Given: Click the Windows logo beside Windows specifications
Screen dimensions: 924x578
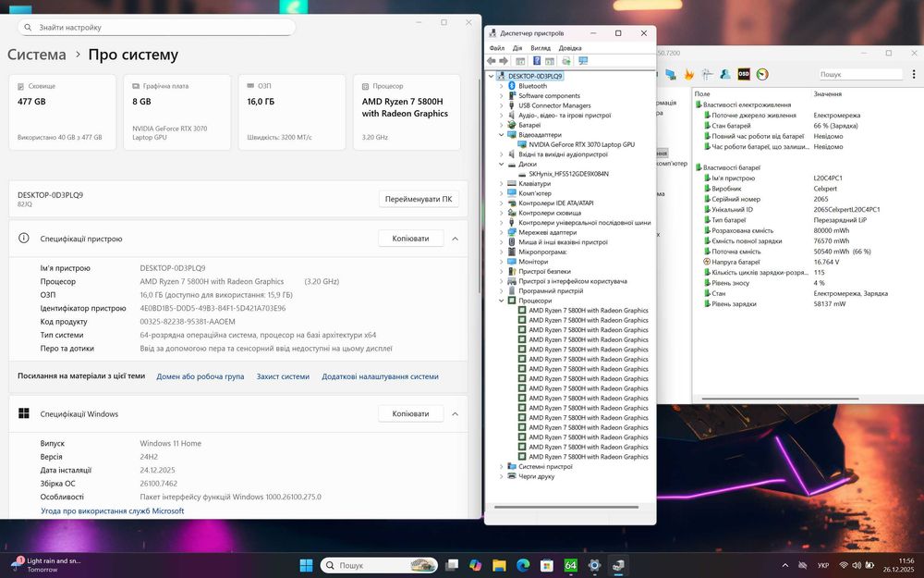Looking at the screenshot, I should tap(24, 413).
